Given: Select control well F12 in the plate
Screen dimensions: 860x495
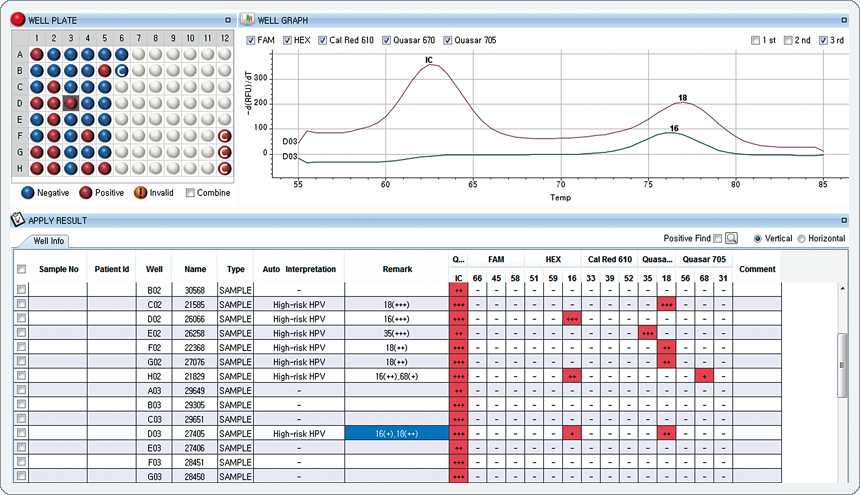Looking at the screenshot, I should (225, 136).
